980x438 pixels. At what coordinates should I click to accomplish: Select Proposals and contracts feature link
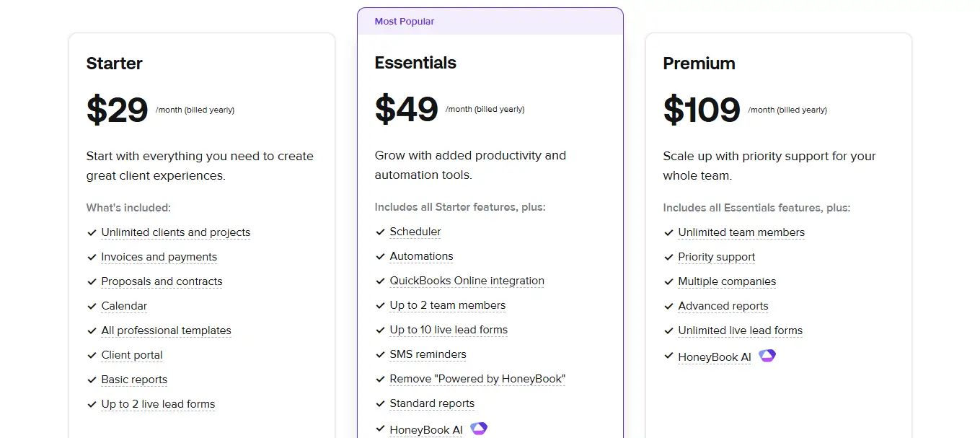coord(162,281)
